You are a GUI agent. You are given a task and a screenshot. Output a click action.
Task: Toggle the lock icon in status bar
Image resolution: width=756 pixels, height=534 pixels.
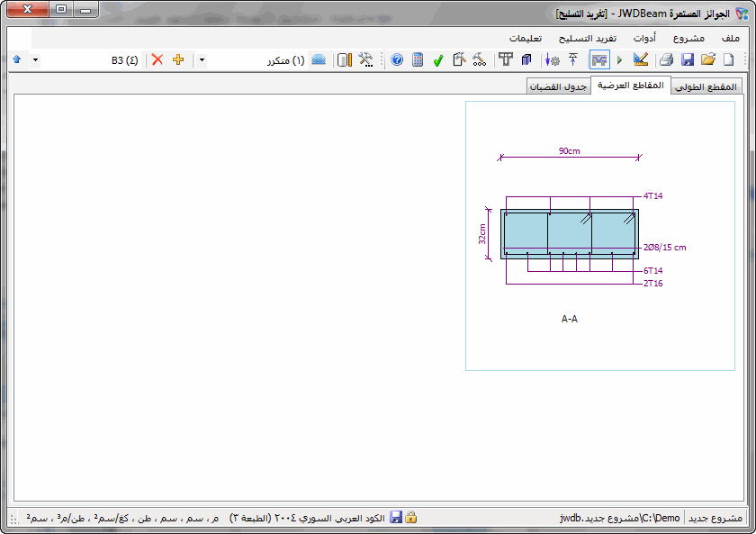[411, 518]
